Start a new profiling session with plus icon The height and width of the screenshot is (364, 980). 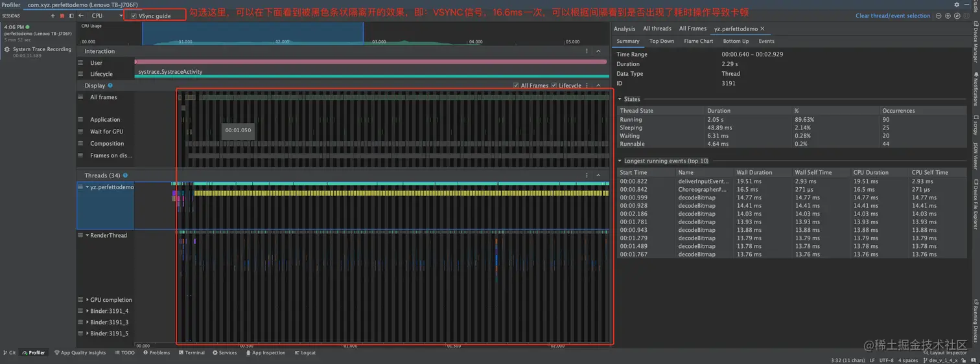[x=53, y=16]
